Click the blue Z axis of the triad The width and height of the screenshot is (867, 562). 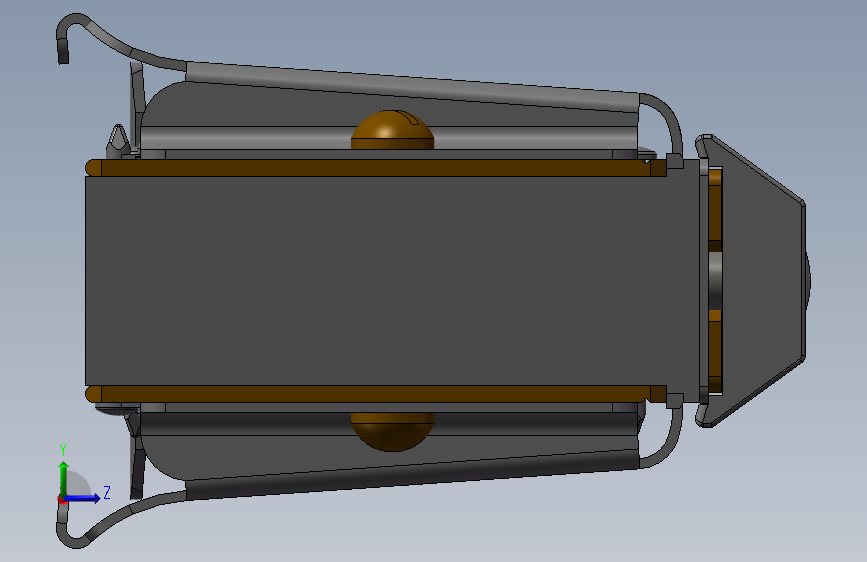pos(82,498)
